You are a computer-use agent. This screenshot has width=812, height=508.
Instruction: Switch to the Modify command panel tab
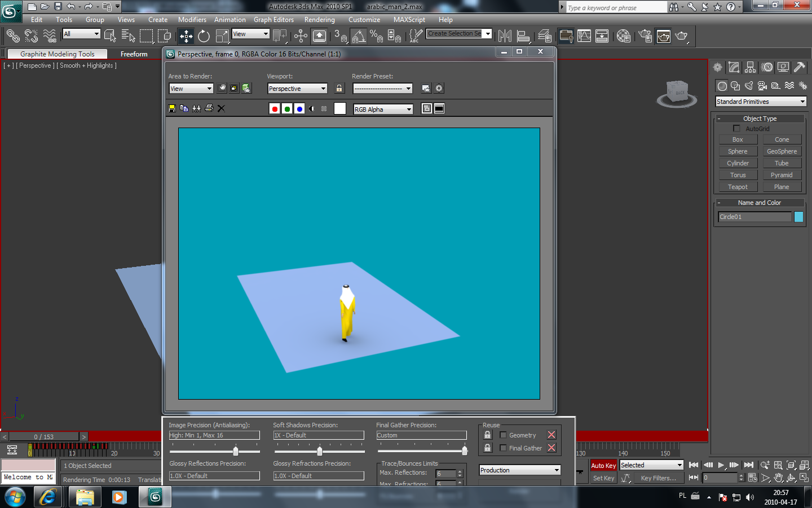point(734,67)
